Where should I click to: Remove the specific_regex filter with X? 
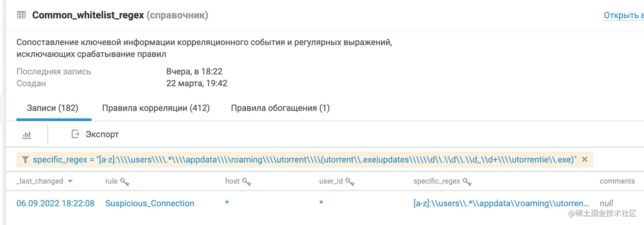coord(585,159)
